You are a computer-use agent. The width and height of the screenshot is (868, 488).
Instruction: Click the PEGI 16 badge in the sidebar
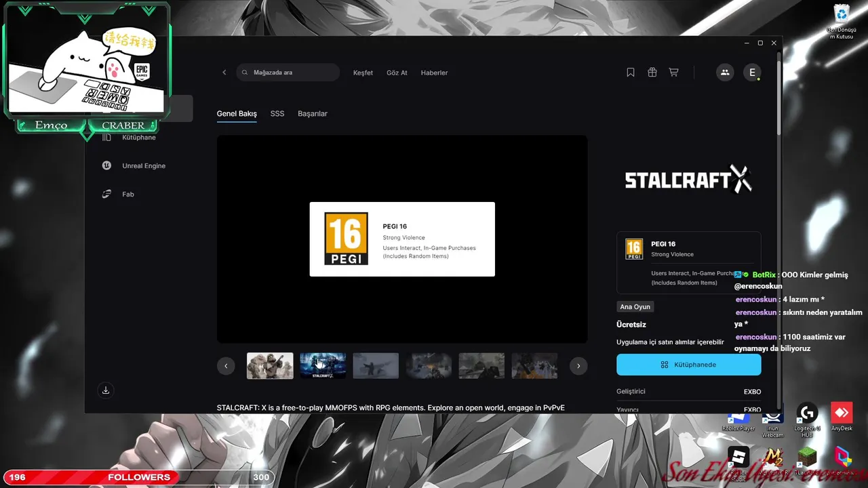(634, 249)
